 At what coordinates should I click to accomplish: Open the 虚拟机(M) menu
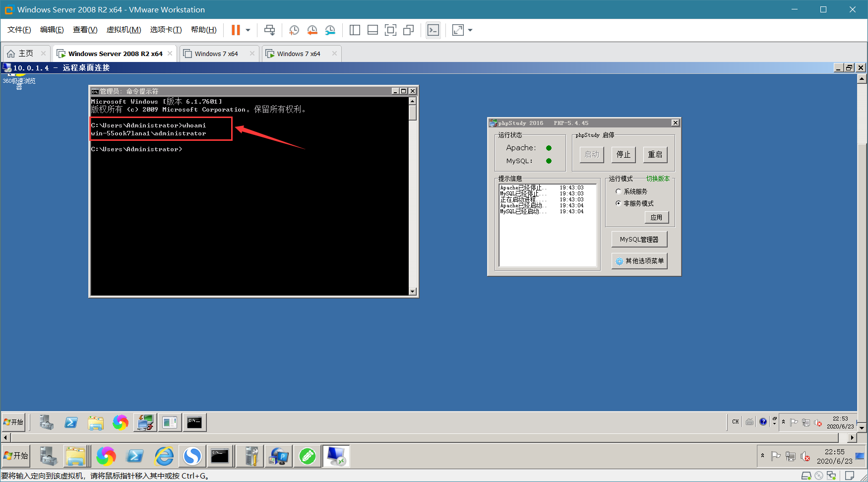(x=124, y=30)
